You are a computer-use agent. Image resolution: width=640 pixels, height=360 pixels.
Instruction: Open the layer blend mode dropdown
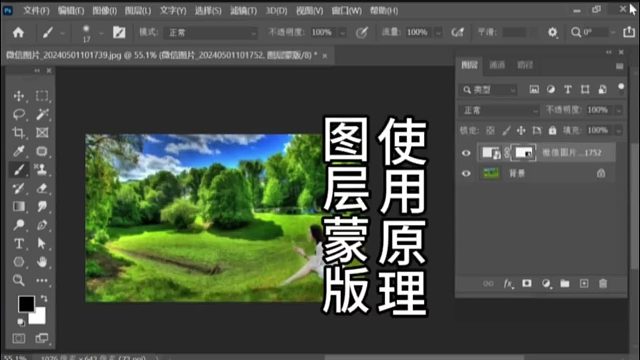(x=500, y=110)
